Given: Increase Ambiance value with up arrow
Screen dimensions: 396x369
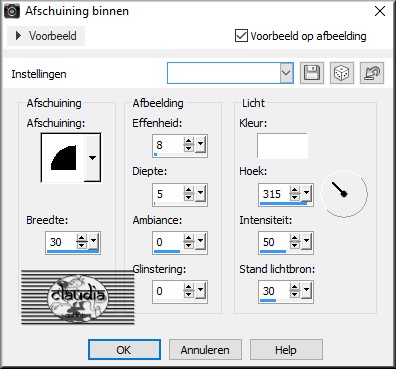Looking at the screenshot, I should coord(189,238).
